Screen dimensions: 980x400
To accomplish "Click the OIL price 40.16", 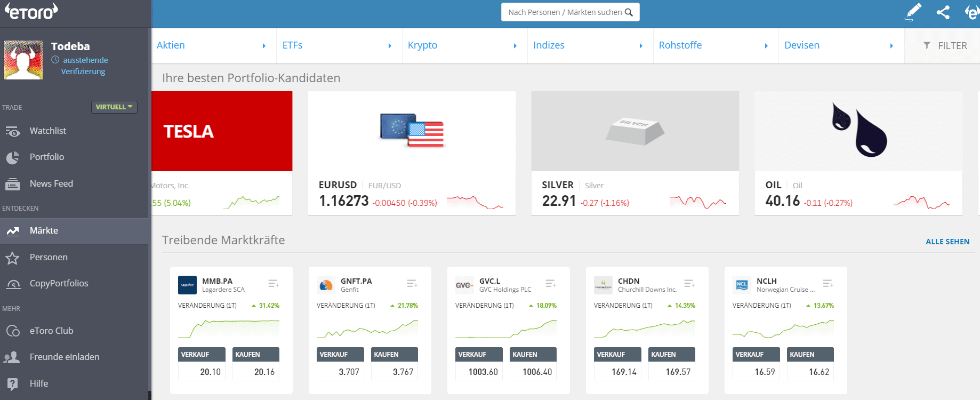I will pos(783,201).
